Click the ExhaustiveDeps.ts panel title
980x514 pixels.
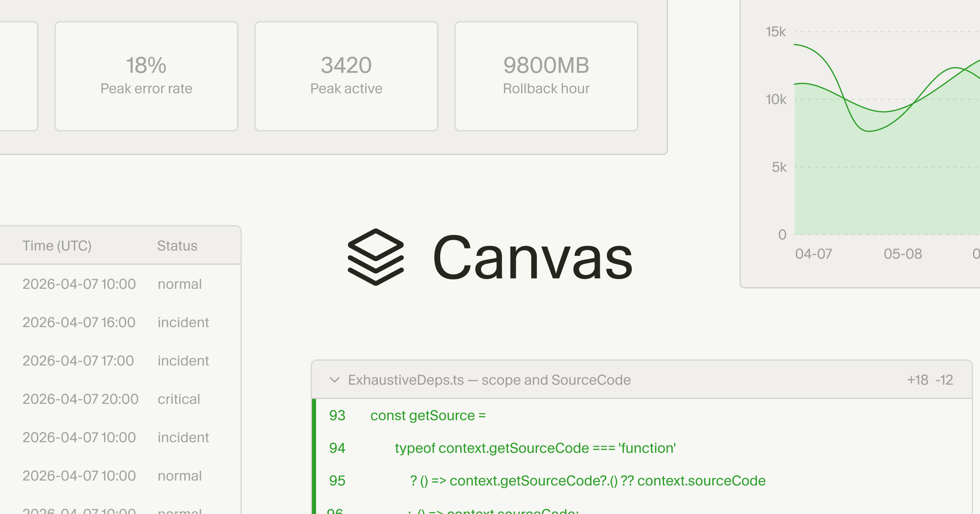pos(488,380)
